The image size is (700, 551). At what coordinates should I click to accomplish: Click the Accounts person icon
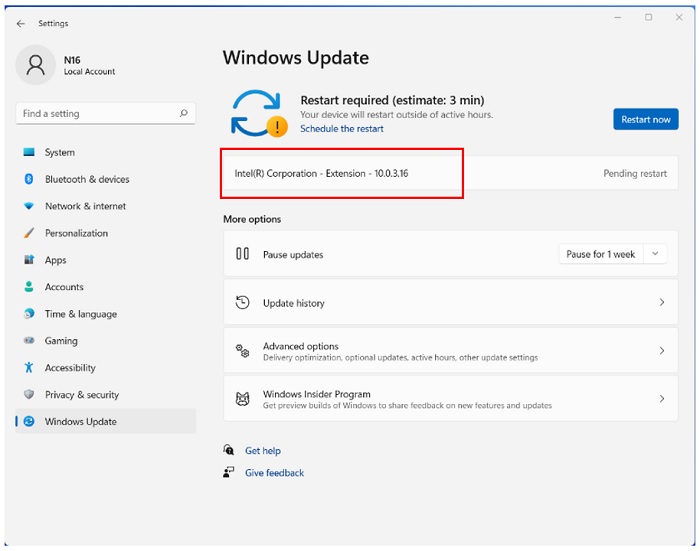(x=29, y=287)
